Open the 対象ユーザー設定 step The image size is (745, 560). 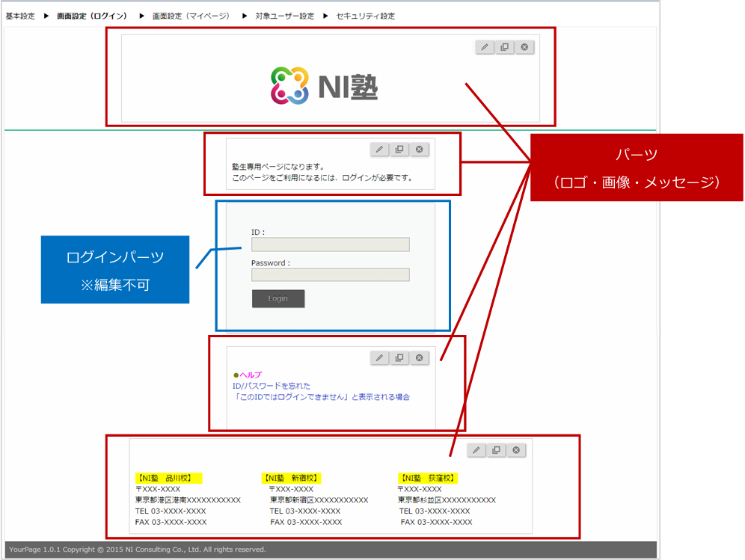coord(284,16)
